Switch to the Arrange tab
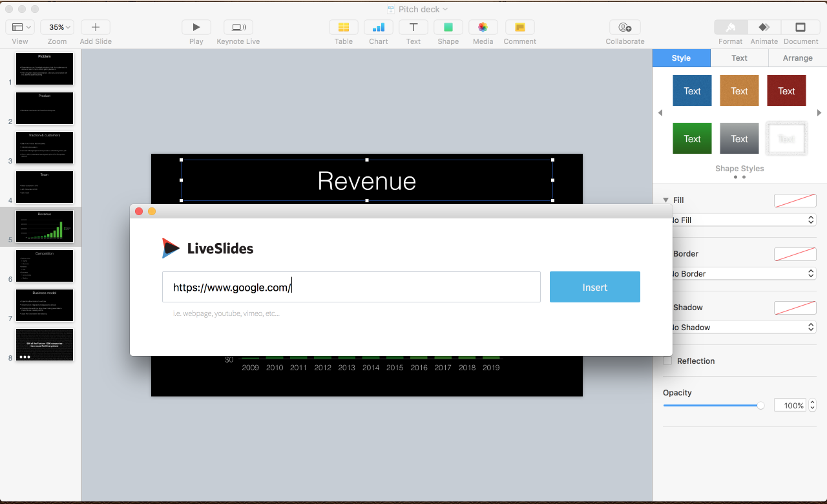The width and height of the screenshot is (827, 504). [797, 58]
